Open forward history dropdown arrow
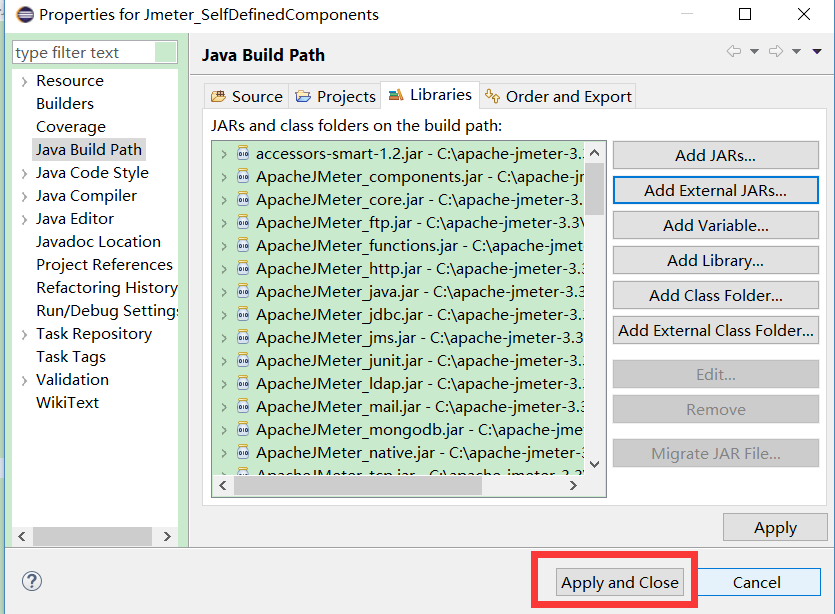The image size is (835, 614). tap(796, 52)
